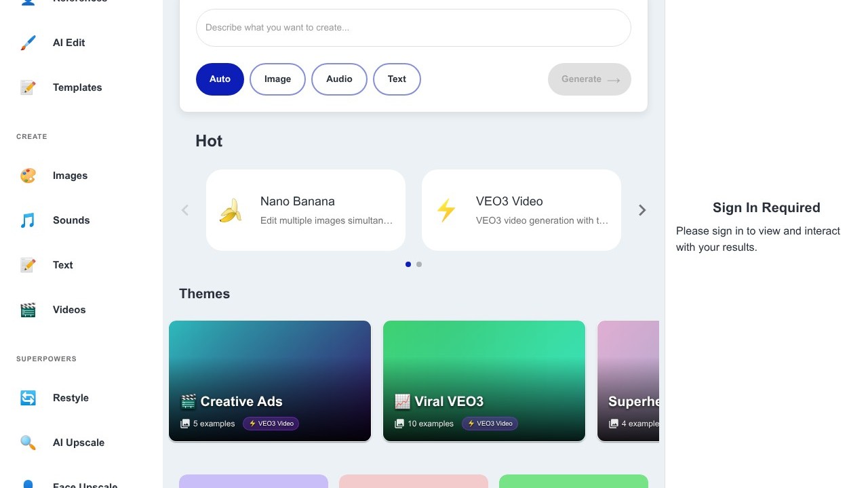Click the Text memo icon in sidebar
The width and height of the screenshot is (868, 488).
pos(28,265)
